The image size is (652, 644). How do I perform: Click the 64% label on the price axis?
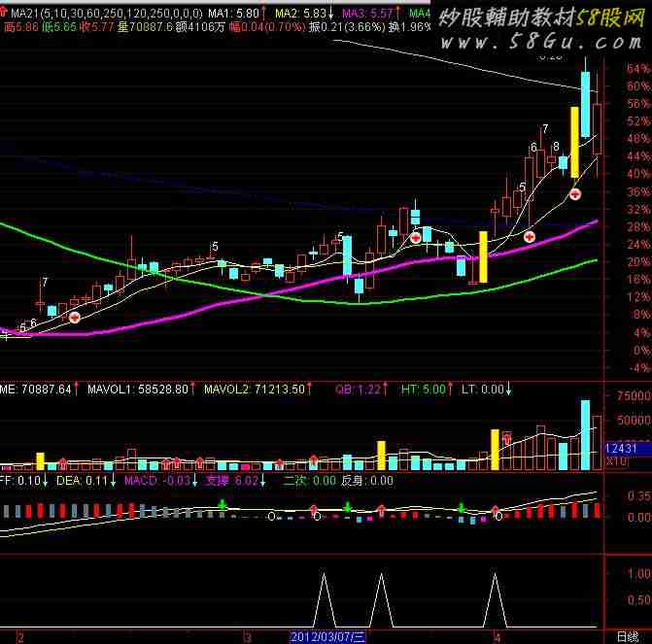click(x=638, y=69)
